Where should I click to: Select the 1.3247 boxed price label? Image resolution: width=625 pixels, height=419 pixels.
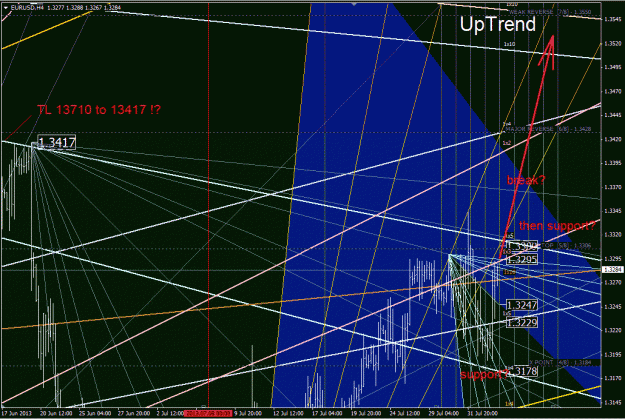click(522, 305)
